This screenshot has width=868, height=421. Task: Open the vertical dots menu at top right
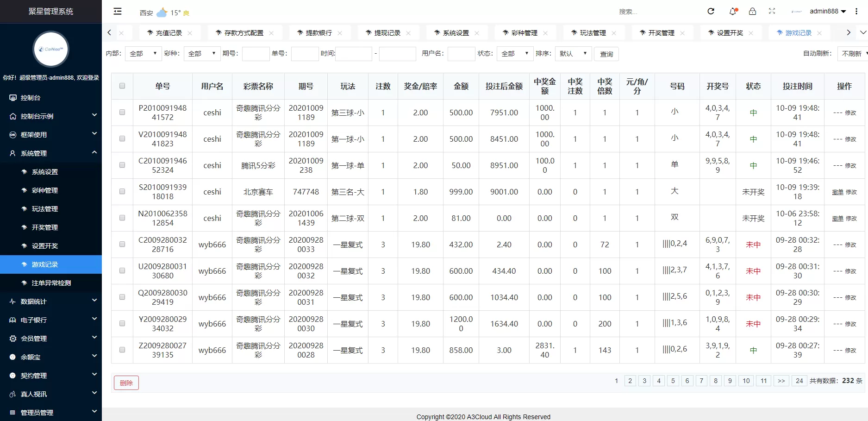(x=856, y=11)
